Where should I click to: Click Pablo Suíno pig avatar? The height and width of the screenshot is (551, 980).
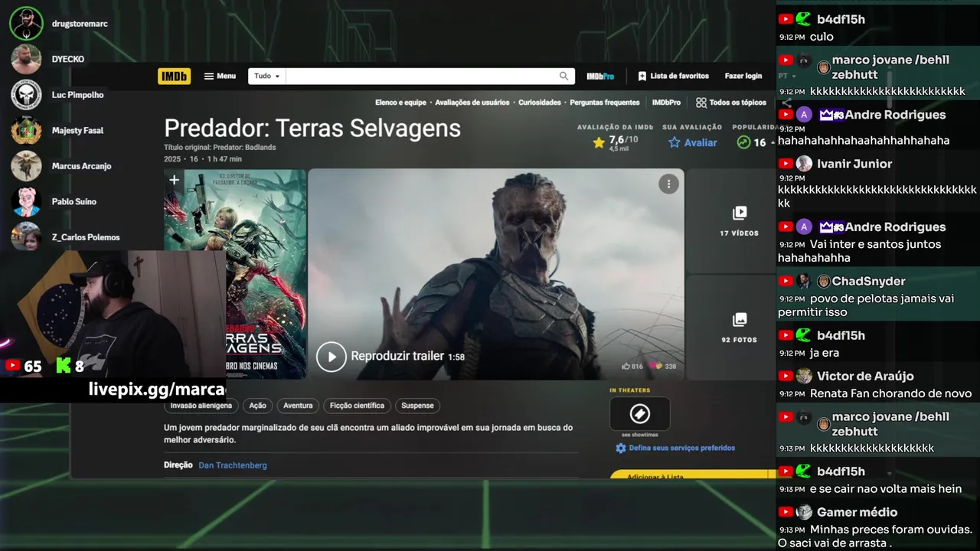[x=26, y=201]
